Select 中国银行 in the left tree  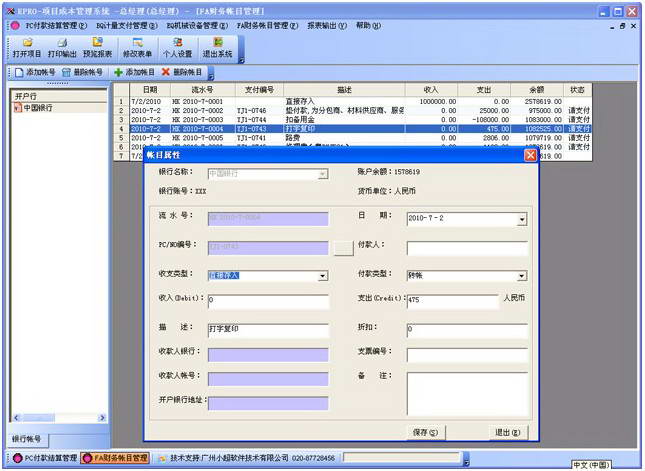[x=38, y=108]
